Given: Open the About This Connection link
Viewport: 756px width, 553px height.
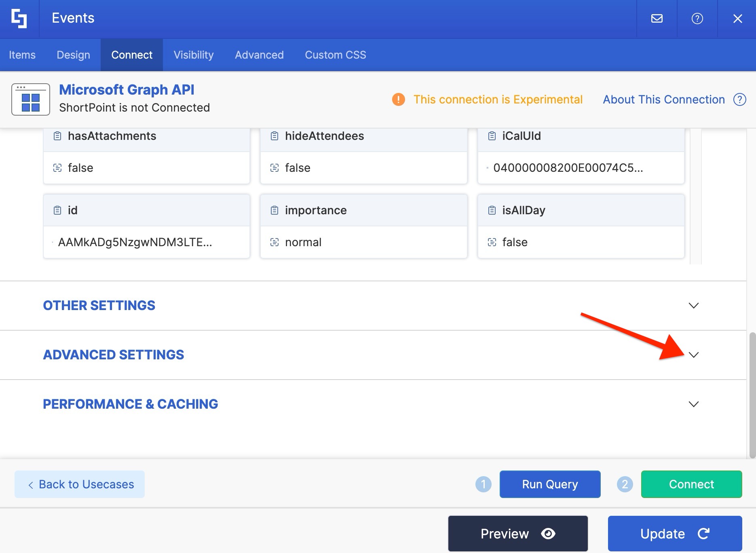Looking at the screenshot, I should pos(664,99).
